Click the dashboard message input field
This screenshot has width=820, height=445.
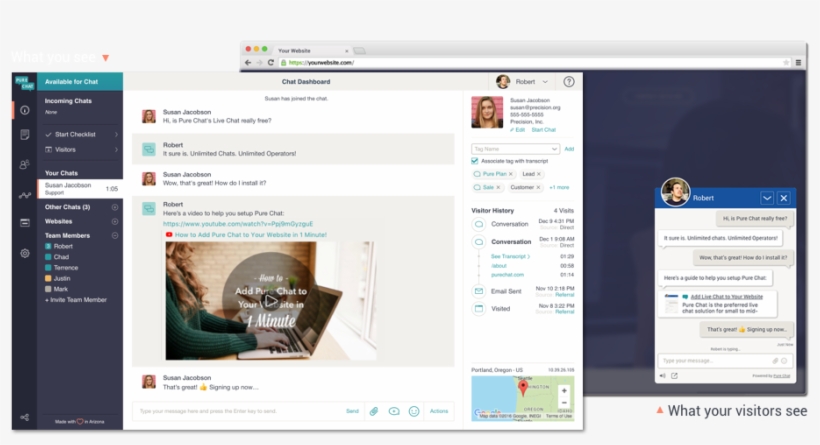coord(238,411)
